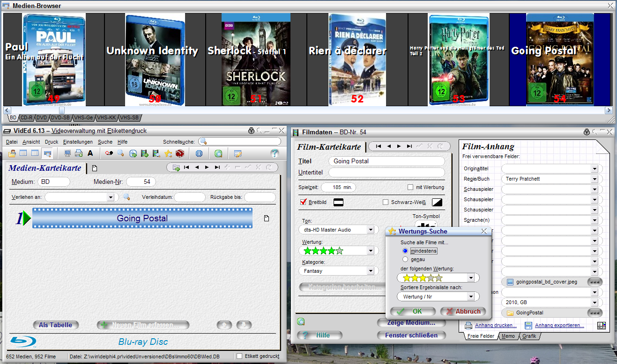Open the star rating dropdown in Wertungs-Suche
Viewport: 617px width, 364px height.
click(x=471, y=278)
